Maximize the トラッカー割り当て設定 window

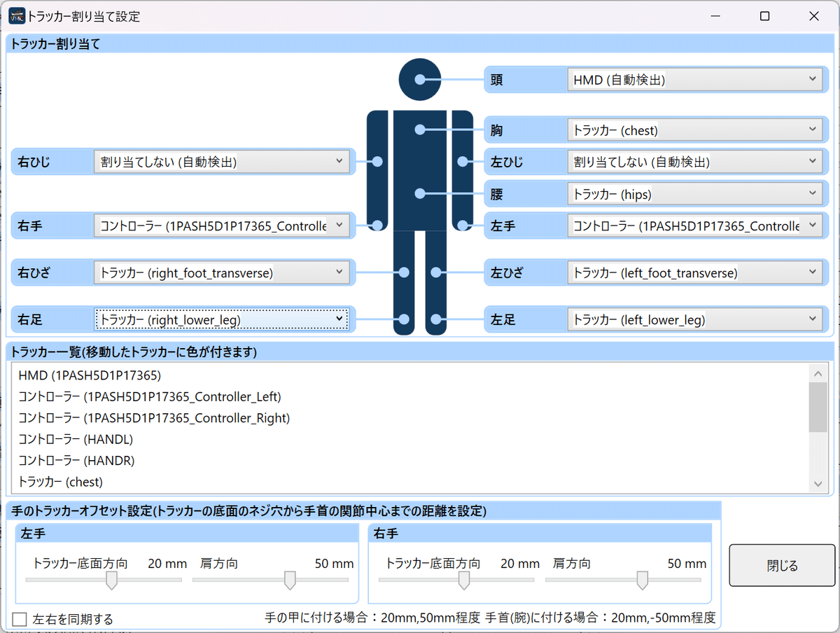click(765, 16)
